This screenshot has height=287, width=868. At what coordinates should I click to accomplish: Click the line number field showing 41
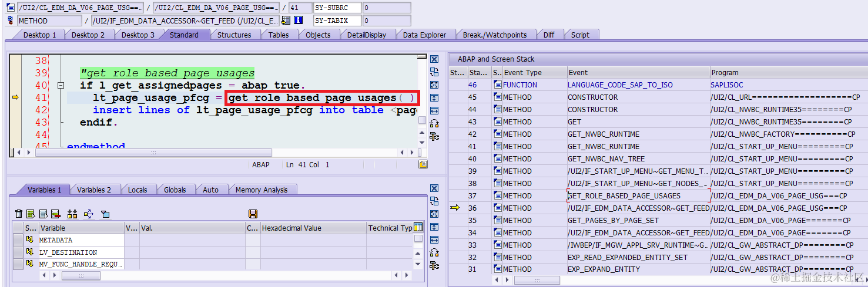(301, 8)
